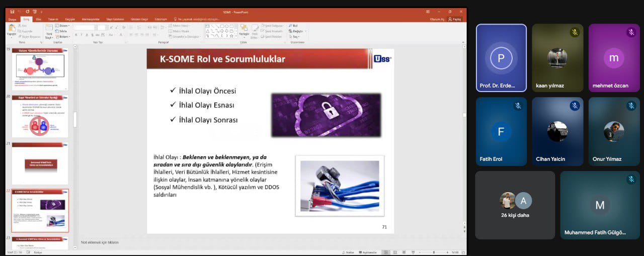Click muted mic icon on Muhammed Fatih Gülgö tile
The height and width of the screenshot is (256, 644).
[x=631, y=180]
